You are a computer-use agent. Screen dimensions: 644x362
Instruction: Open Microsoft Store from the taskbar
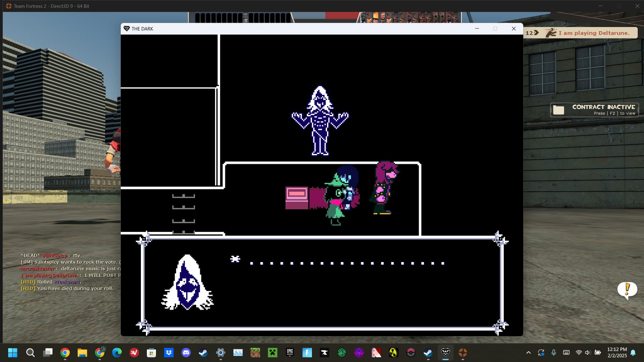click(151, 353)
